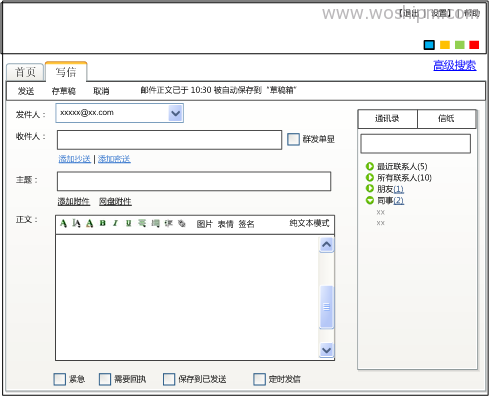
Task: Click 表情 in the editor toolbar
Action: 226,224
